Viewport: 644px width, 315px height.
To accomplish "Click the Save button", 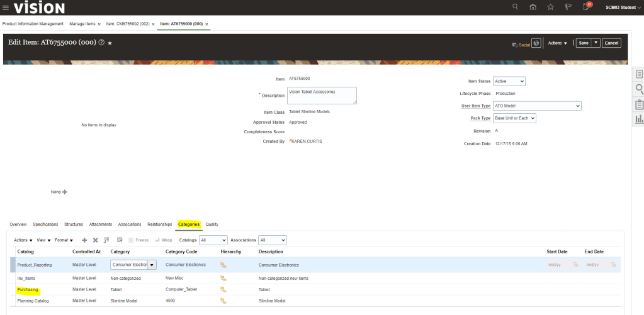I will [x=584, y=43].
